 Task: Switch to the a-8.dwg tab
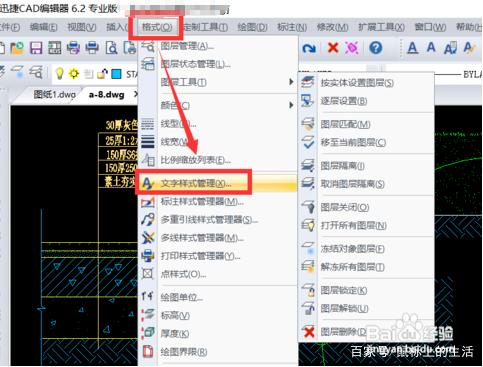(106, 95)
